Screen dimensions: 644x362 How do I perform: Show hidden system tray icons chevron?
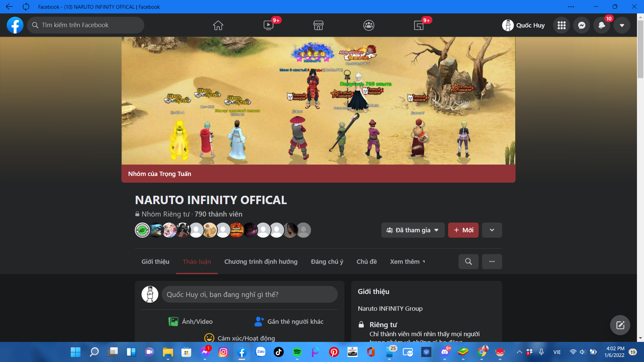(519, 352)
